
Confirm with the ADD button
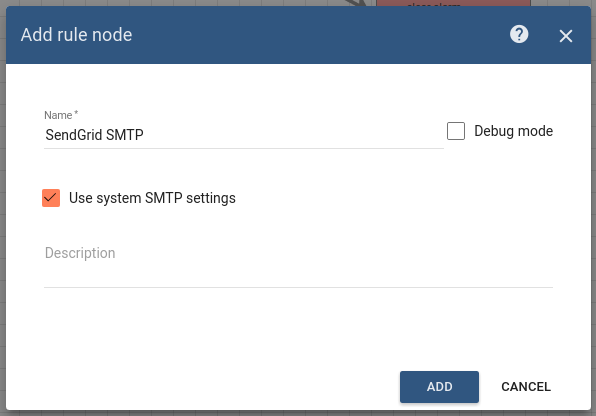point(439,387)
